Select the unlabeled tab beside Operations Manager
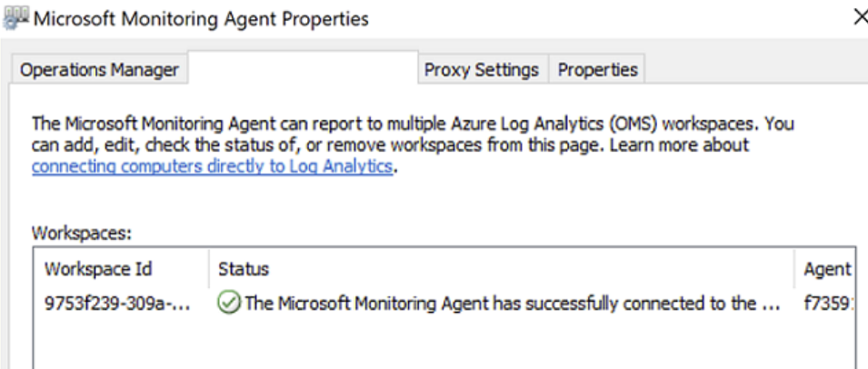Viewport: 868px width, 369px height. pyautogui.click(x=303, y=67)
